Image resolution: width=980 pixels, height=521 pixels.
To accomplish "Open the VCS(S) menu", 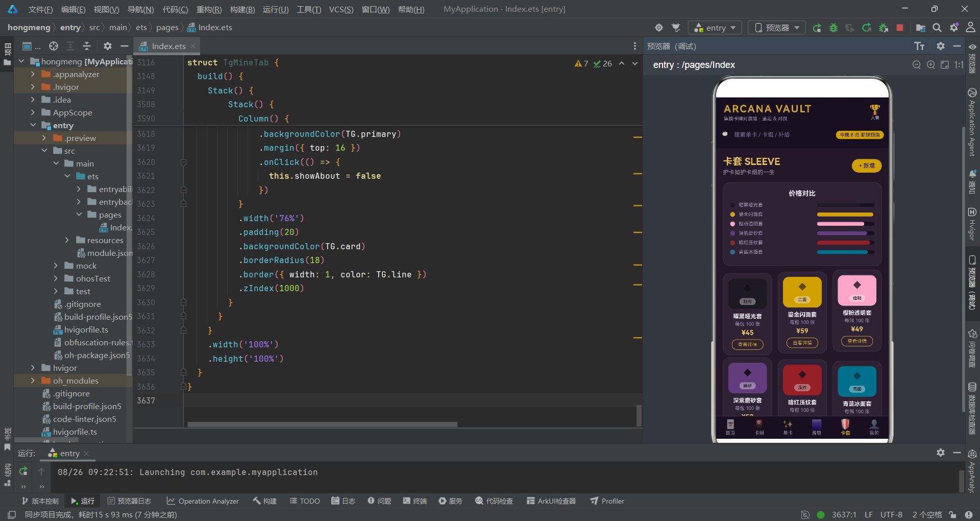I will point(341,9).
